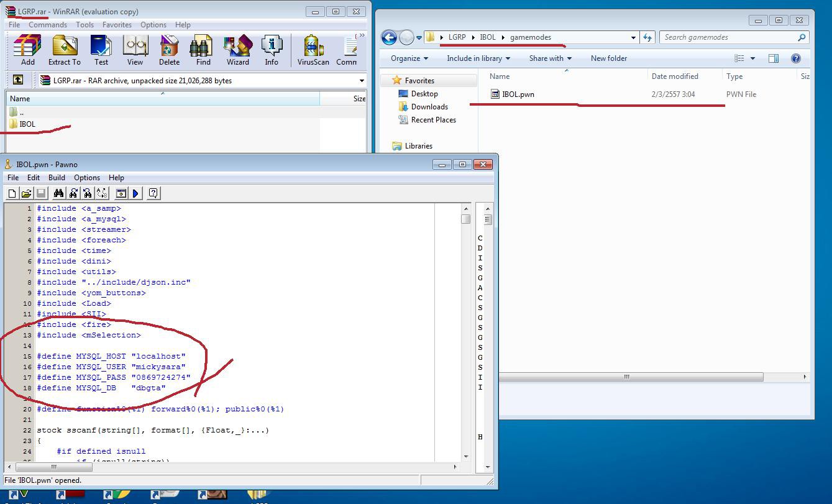Open the Pawno File menu

[13, 178]
